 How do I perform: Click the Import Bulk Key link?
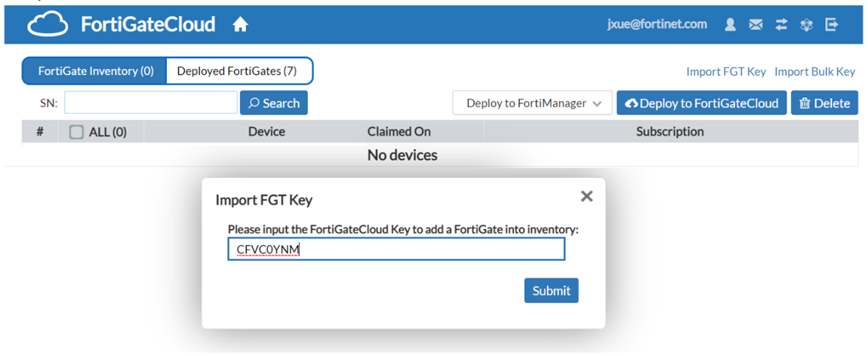tap(814, 72)
